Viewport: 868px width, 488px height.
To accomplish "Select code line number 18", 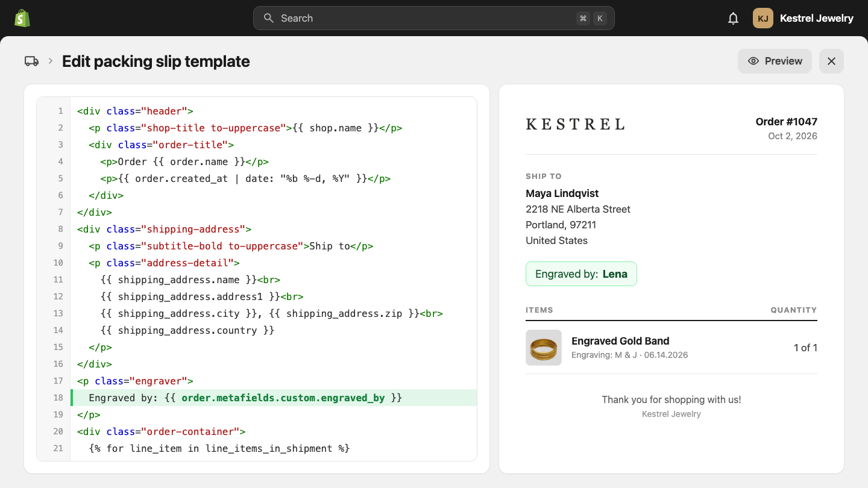I will pyautogui.click(x=58, y=398).
